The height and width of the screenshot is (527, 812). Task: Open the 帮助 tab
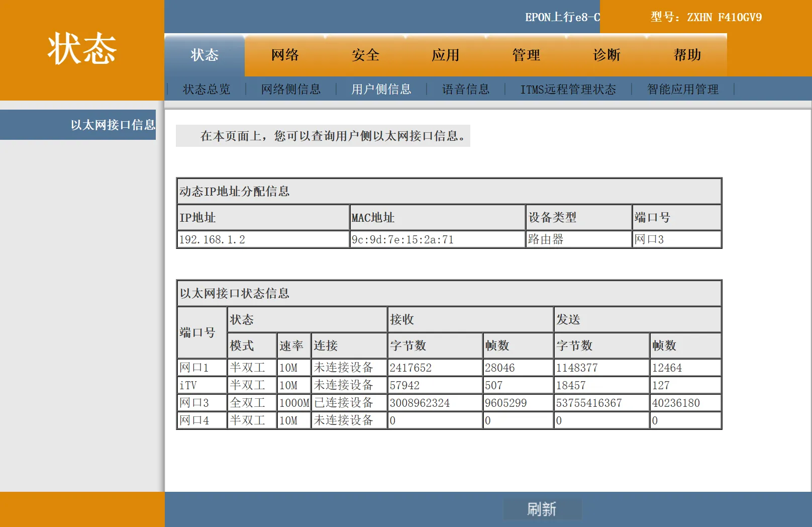point(687,55)
